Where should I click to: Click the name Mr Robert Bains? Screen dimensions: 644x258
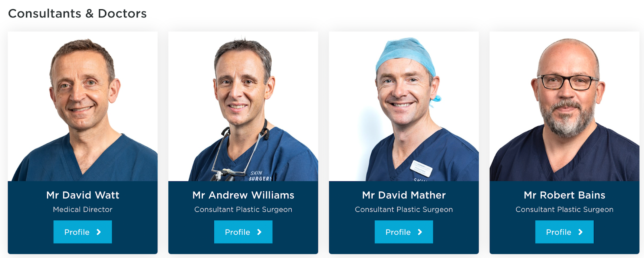(564, 195)
